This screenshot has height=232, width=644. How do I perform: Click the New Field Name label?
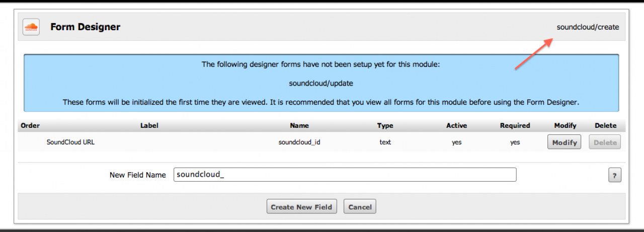137,175
